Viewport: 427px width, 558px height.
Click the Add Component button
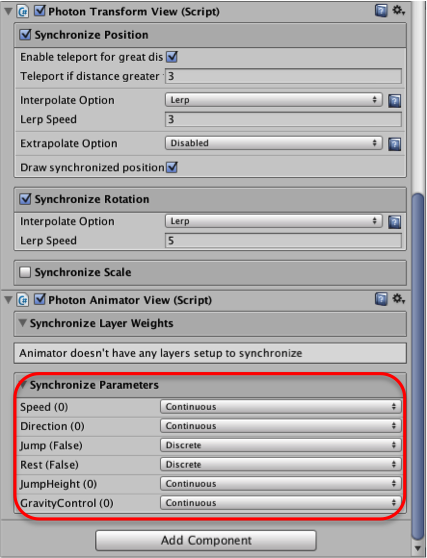coord(206,540)
